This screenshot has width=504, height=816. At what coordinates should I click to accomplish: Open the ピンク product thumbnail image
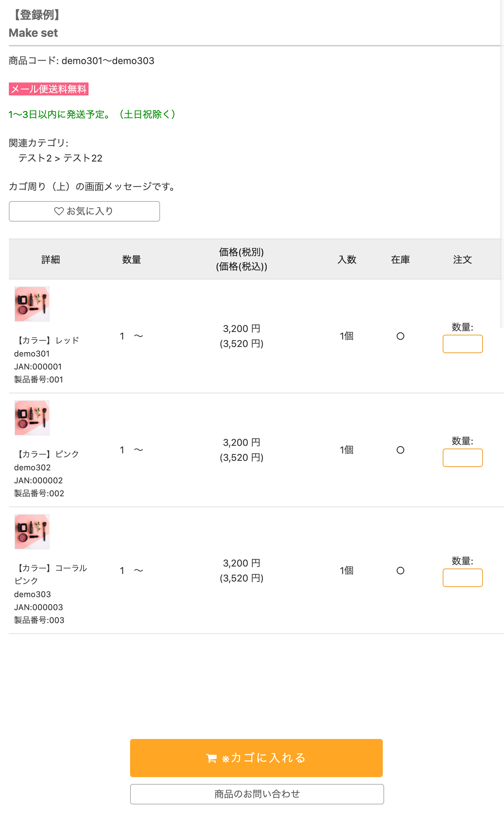32,418
